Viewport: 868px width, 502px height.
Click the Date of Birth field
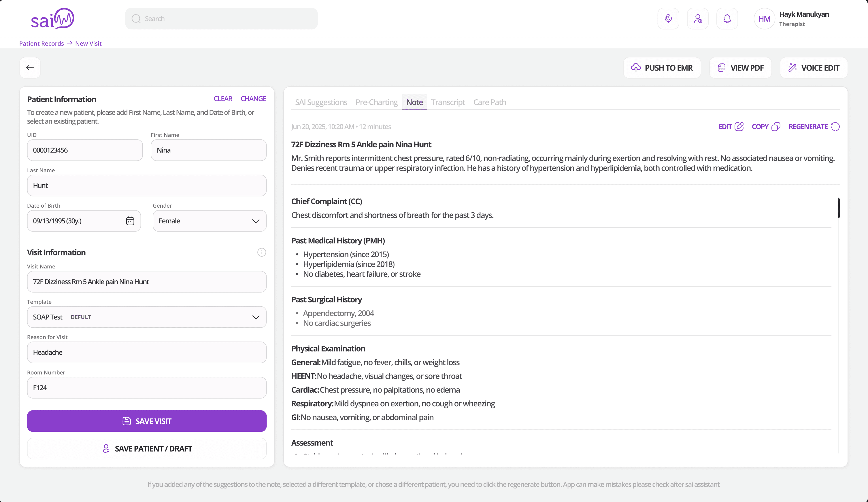tap(84, 221)
